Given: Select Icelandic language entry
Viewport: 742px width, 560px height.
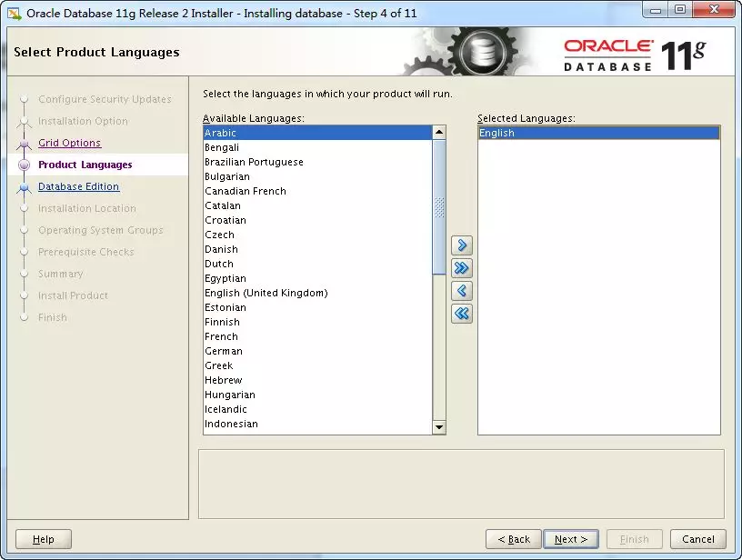Looking at the screenshot, I should tap(317, 409).
